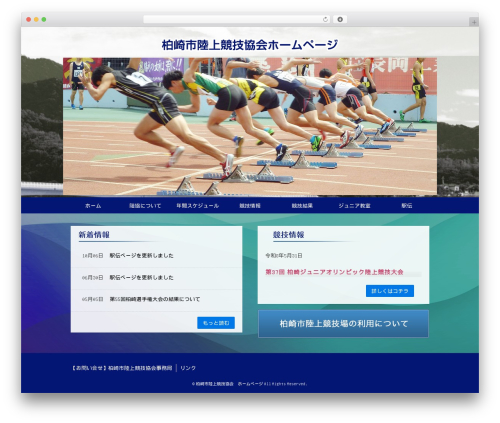The image size is (500, 423).
Task: Open the 10月 駅伝ページを更新しました news item
Action: [141, 256]
